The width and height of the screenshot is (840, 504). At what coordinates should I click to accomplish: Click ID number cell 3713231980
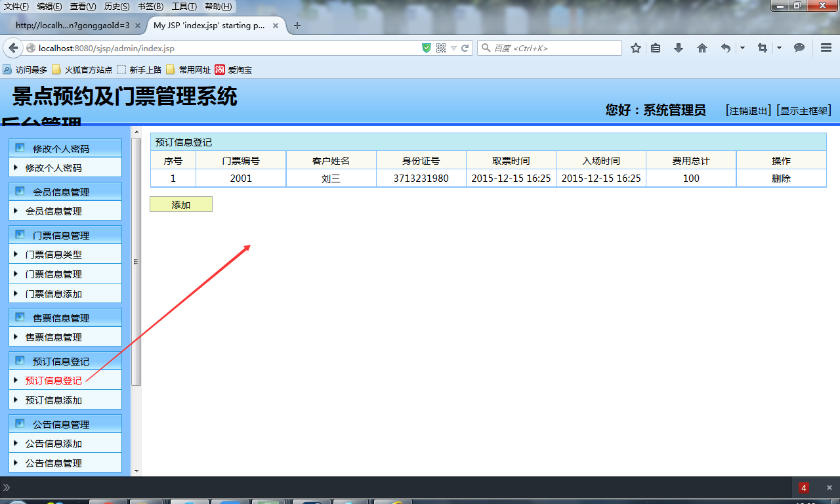point(421,178)
